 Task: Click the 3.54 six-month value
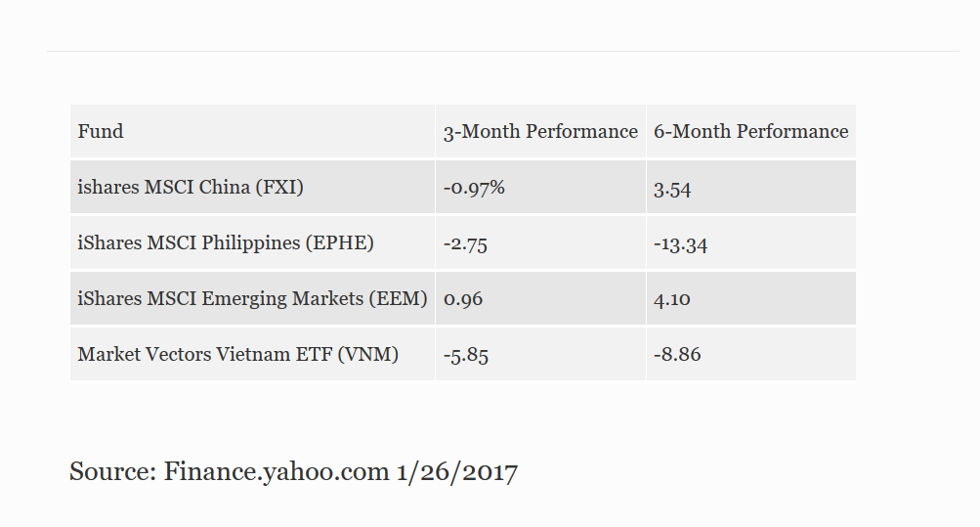click(672, 189)
